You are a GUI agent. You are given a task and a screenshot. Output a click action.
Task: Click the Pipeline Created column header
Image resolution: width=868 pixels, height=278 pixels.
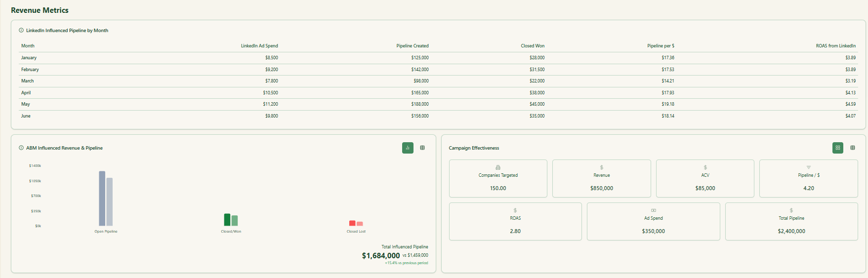tap(413, 46)
